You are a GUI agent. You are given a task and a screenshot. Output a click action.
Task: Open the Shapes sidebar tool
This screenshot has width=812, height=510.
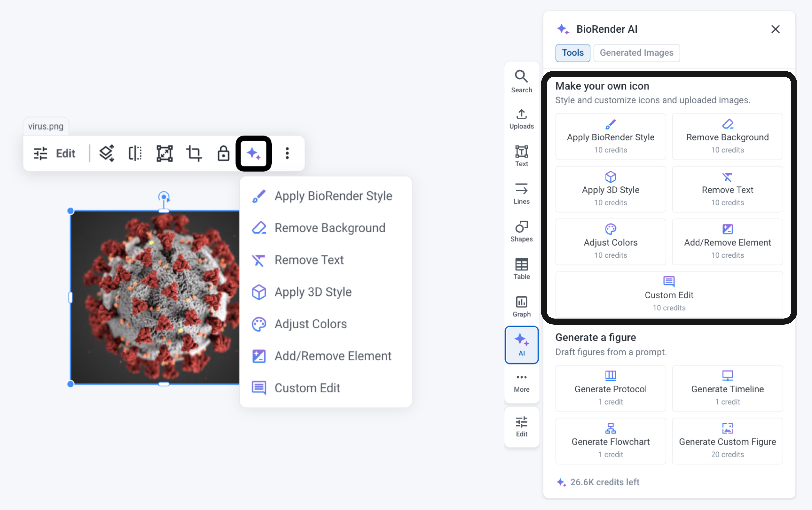point(521,231)
